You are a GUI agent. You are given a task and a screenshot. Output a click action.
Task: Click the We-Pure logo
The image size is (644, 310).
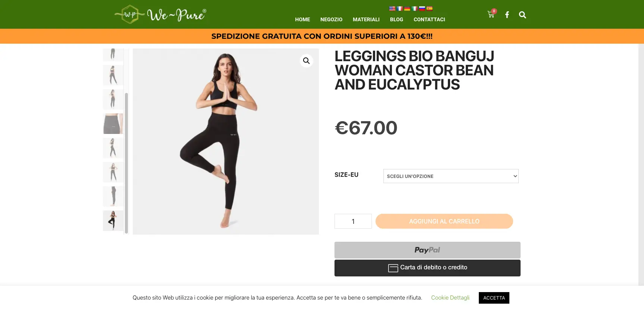160,15
